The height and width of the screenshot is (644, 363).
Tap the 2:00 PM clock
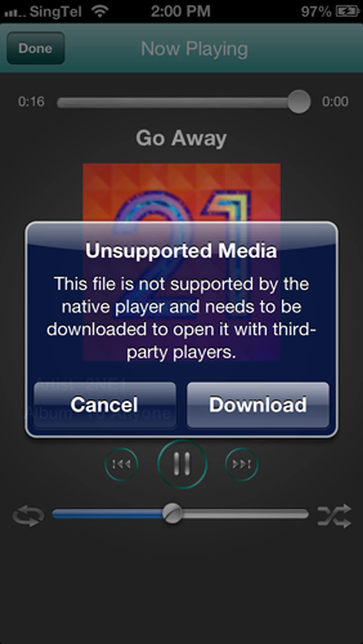coord(181,11)
